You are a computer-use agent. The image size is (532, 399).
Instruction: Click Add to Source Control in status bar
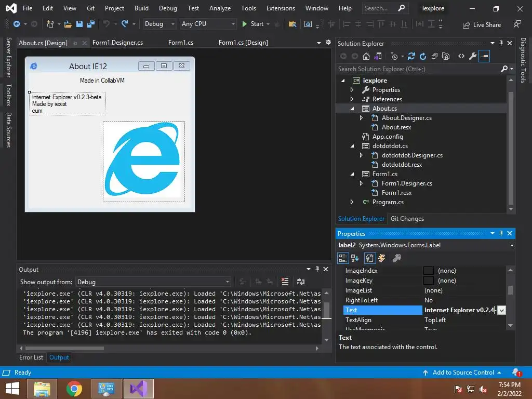[462, 373]
